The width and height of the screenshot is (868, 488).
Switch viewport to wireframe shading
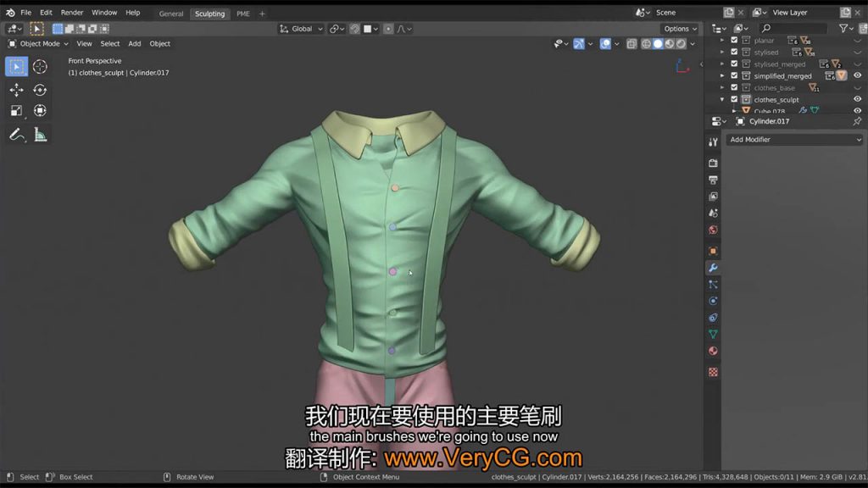646,44
